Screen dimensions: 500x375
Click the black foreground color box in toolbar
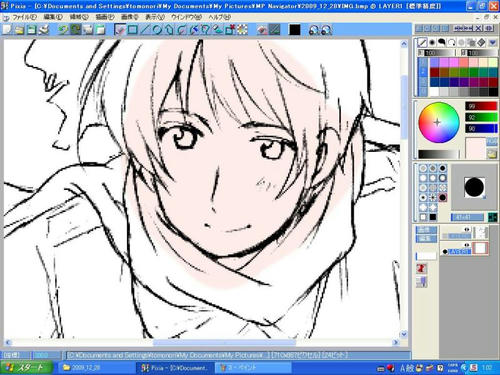(x=295, y=30)
